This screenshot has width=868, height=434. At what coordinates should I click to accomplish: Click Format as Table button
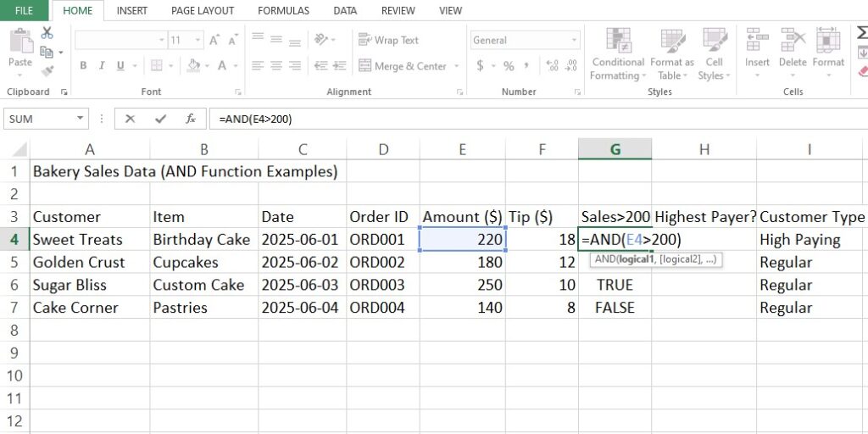coord(672,53)
